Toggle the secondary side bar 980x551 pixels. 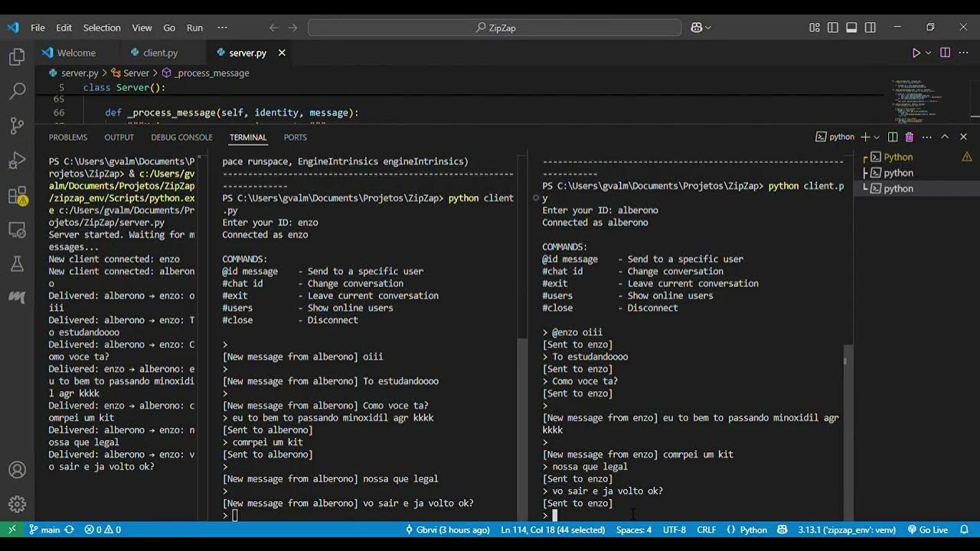[x=870, y=28]
